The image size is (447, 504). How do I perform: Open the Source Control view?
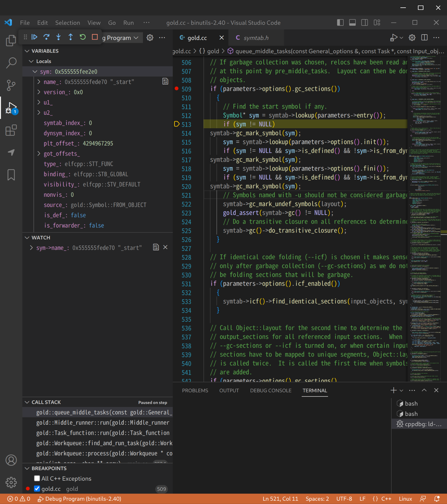(x=11, y=85)
